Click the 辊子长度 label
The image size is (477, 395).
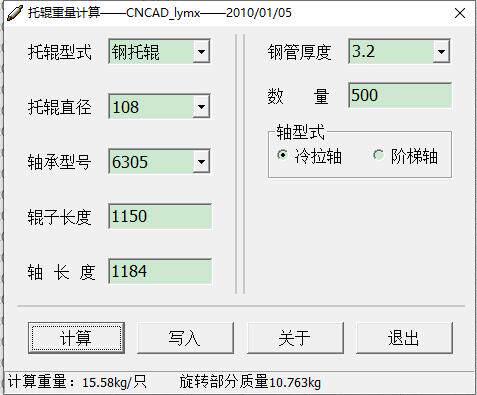click(60, 217)
